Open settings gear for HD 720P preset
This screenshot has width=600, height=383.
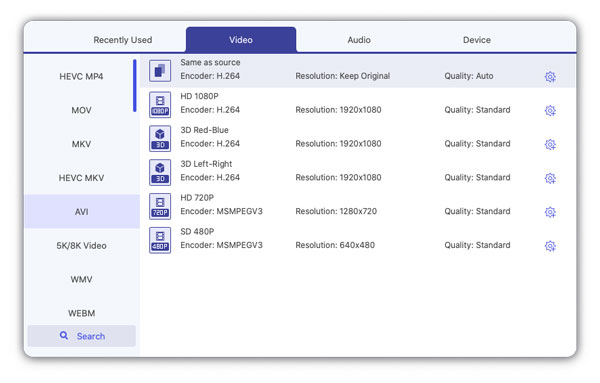click(550, 212)
